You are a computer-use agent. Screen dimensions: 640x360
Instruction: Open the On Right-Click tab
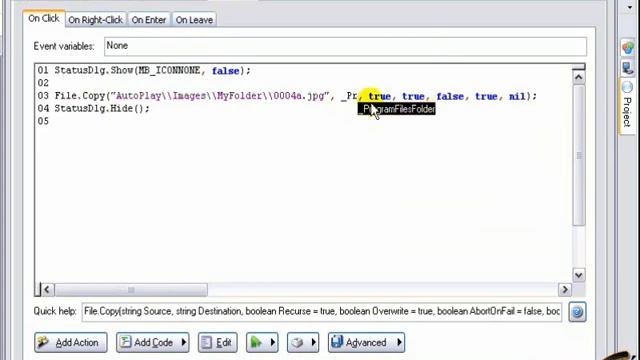pyautogui.click(x=96, y=20)
